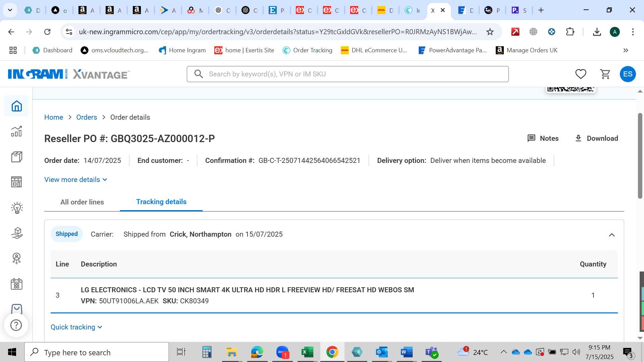Open the PowerAdvantage bookmark

pyautogui.click(x=452, y=50)
